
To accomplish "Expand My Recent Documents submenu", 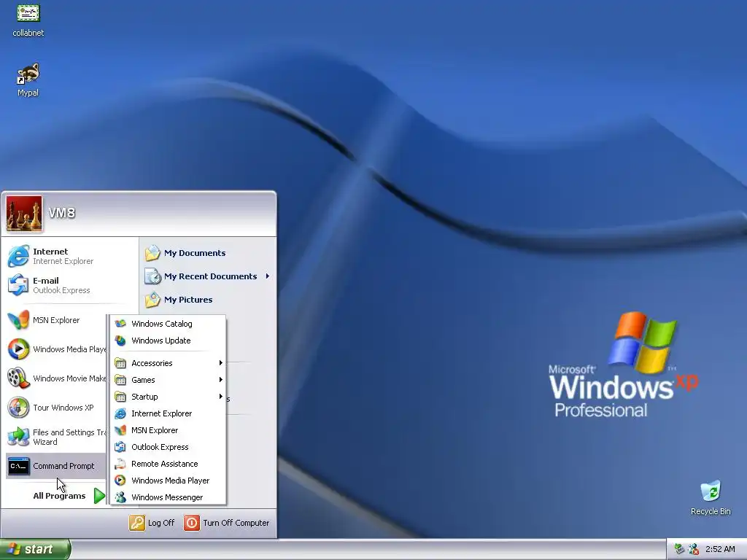I will (x=208, y=276).
